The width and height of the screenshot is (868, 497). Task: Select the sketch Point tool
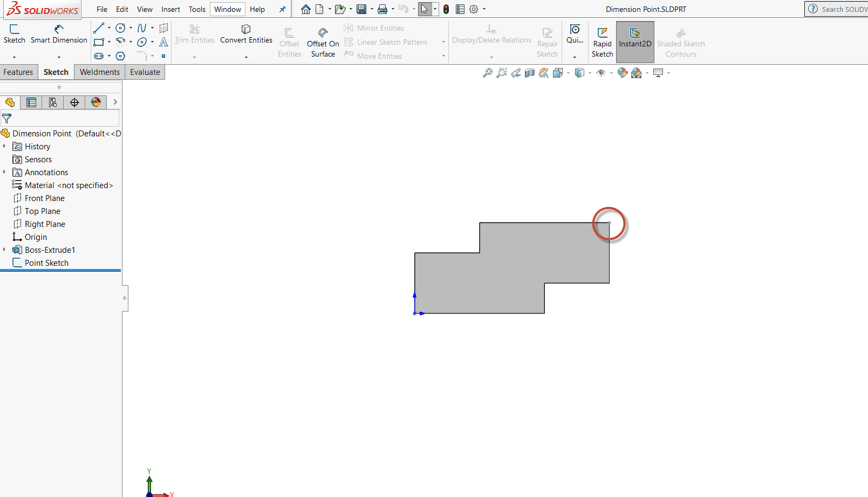tap(163, 56)
